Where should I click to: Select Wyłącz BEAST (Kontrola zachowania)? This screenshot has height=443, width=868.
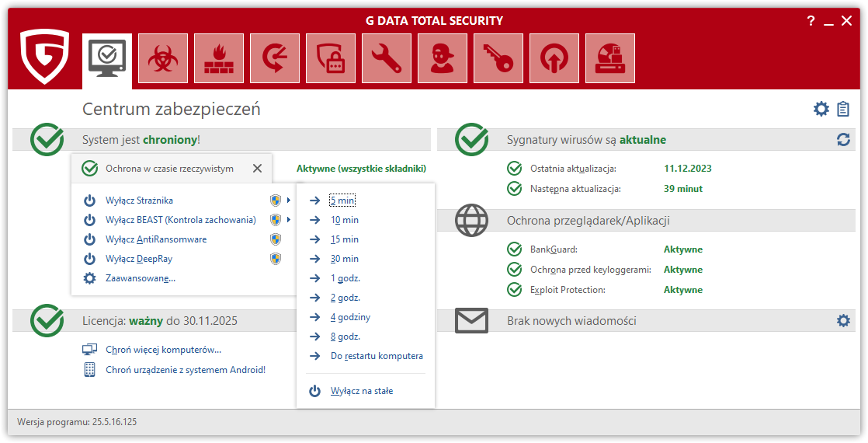point(181,220)
